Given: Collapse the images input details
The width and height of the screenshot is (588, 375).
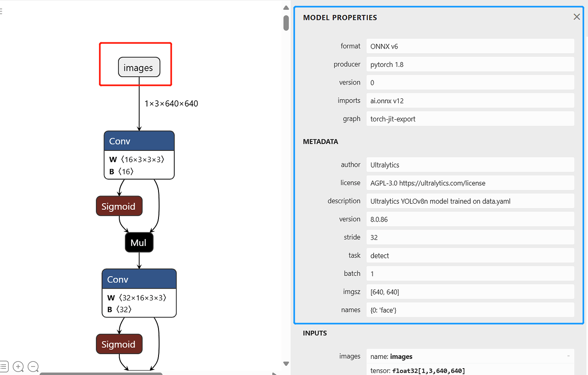Looking at the screenshot, I should click(568, 356).
